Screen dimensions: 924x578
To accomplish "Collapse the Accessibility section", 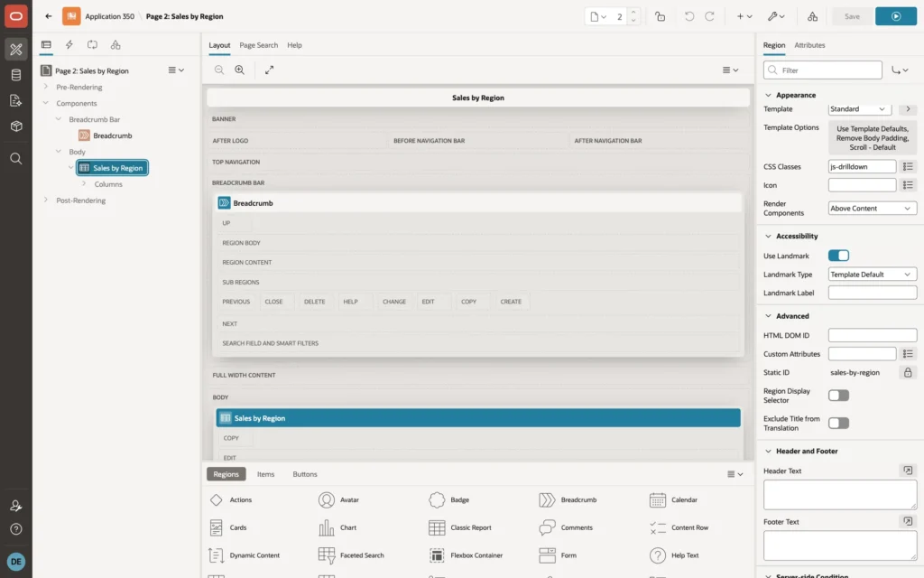I will (768, 236).
